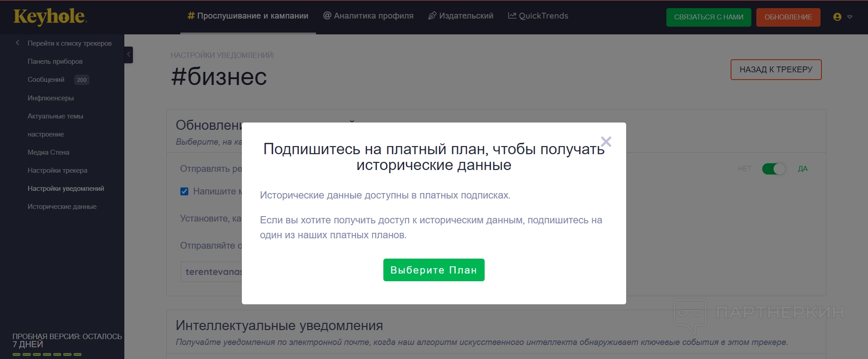This screenshot has height=359, width=868.
Task: Click the ОБНОВЛЕНИЕ upgrade button
Action: 788,17
